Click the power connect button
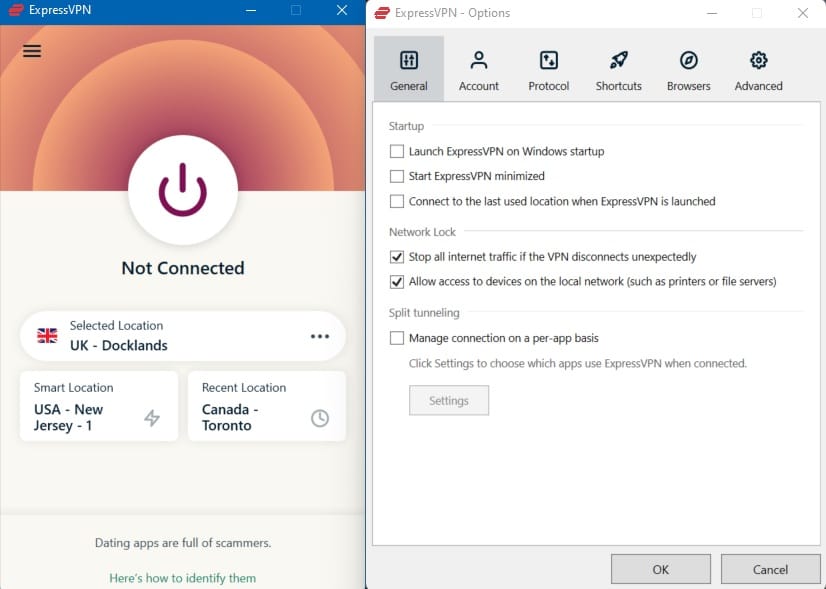The image size is (826, 589). tap(183, 190)
